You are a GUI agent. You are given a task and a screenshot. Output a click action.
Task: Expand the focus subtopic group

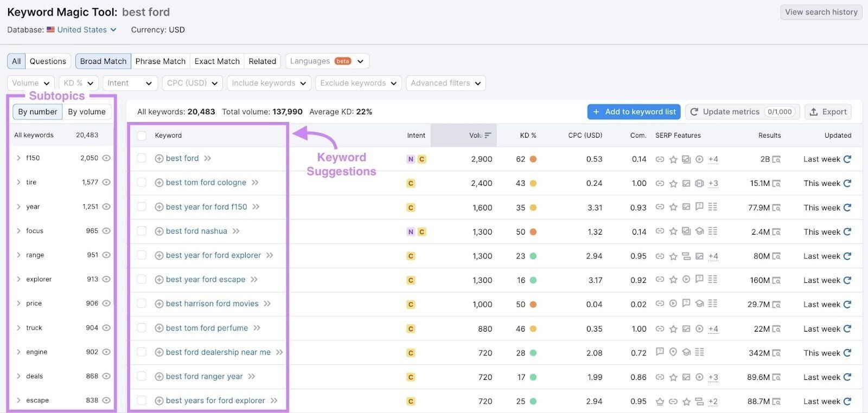(18, 231)
